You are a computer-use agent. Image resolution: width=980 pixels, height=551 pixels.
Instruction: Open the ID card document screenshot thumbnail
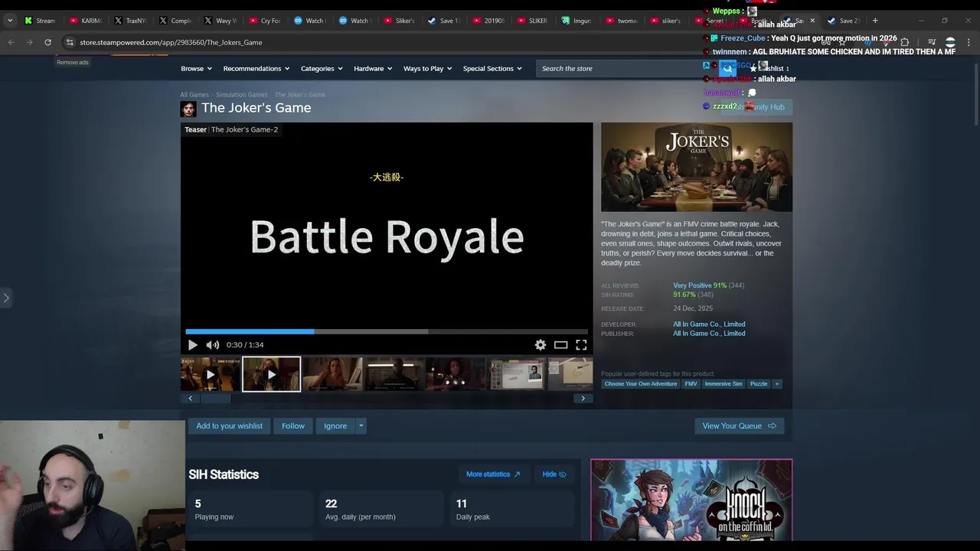click(517, 374)
